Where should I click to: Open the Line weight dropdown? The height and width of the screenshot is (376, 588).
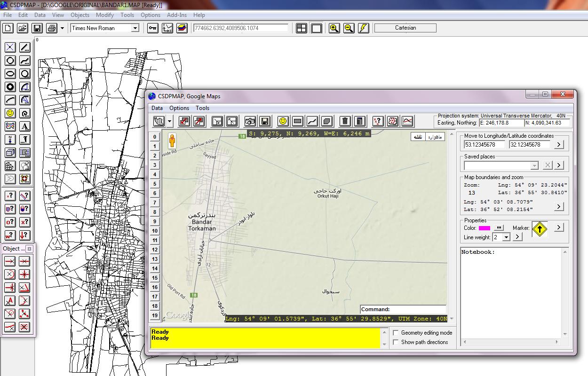[x=506, y=237]
